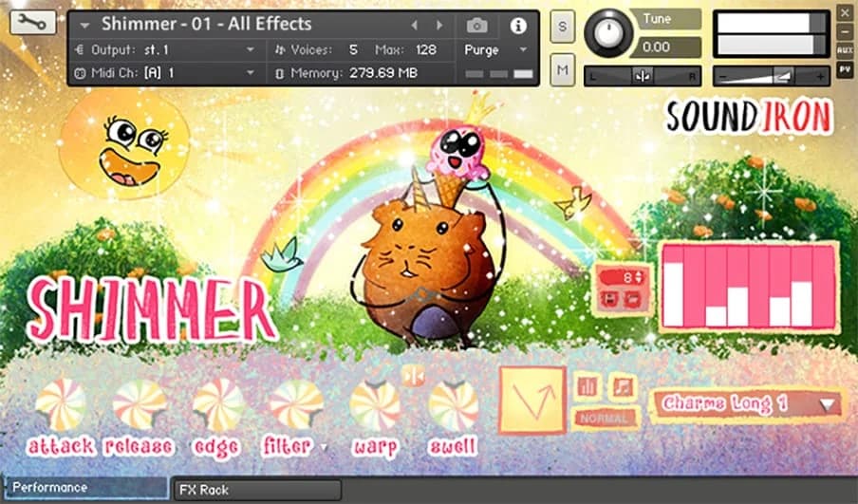Viewport: 858px width, 504px height.
Task: Toggle the PV button
Action: coord(845,69)
